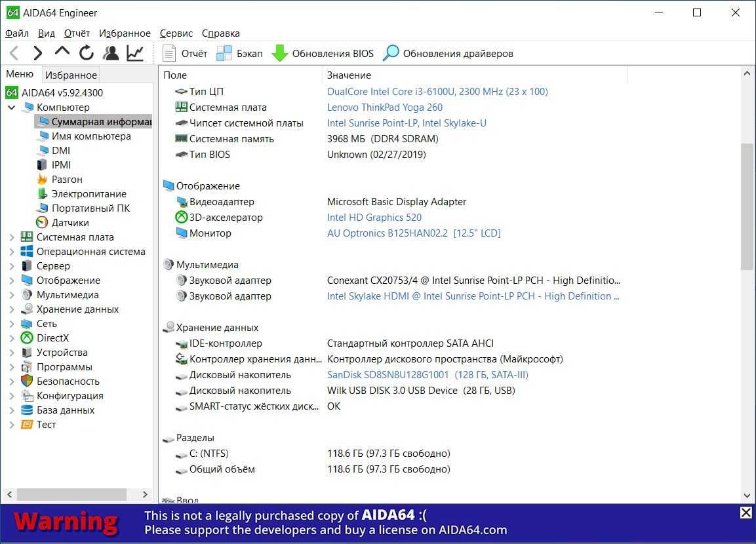Expand the Мультимедиа node in the tree
This screenshot has width=756, height=544.
(x=12, y=295)
